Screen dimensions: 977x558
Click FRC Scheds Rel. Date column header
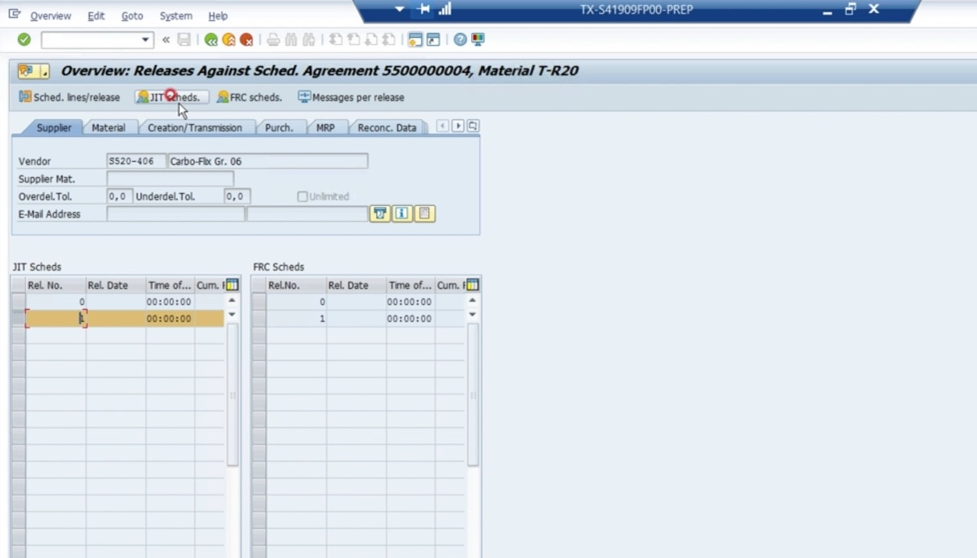tap(356, 285)
